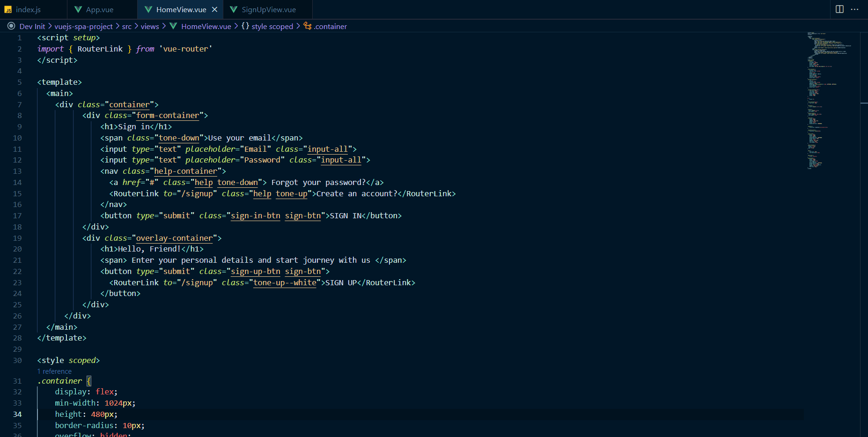The image size is (868, 437).
Task: Open the src breadcrumb dropdown
Action: (x=126, y=26)
